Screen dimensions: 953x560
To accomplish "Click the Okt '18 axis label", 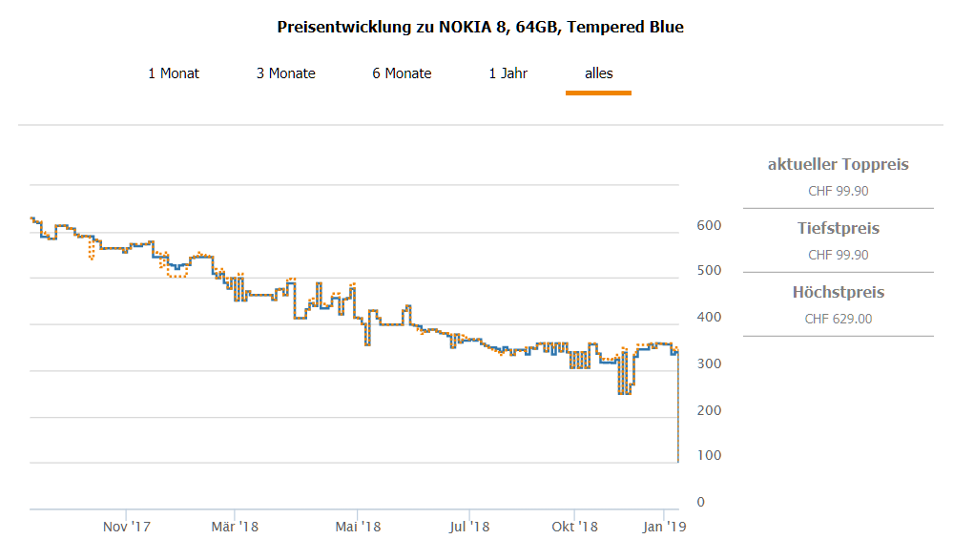I will click(574, 527).
